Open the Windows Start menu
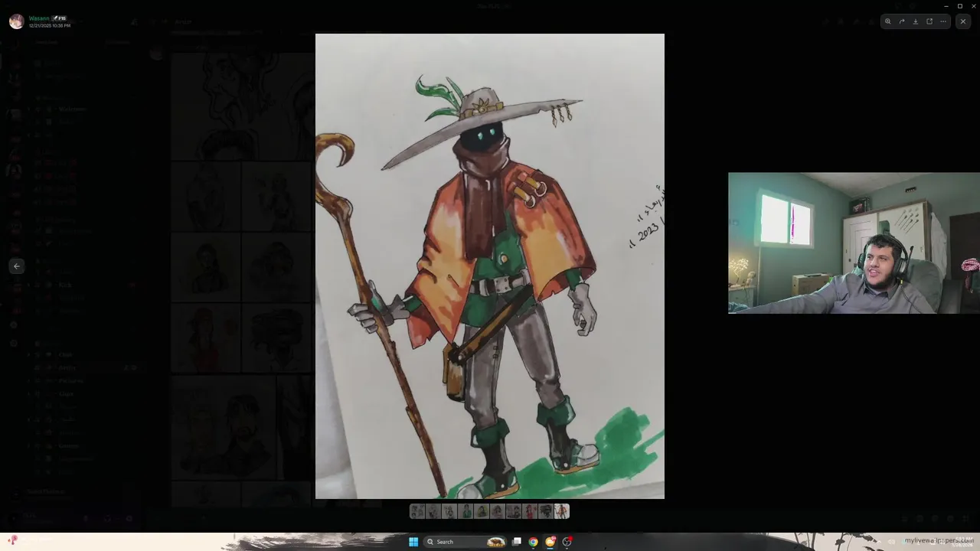This screenshot has height=551, width=980. point(413,542)
